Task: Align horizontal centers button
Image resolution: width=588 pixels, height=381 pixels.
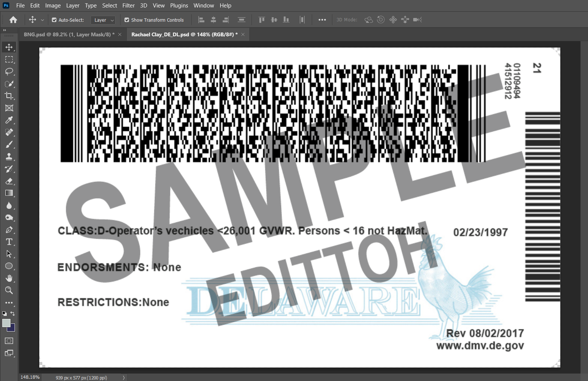Action: (213, 20)
